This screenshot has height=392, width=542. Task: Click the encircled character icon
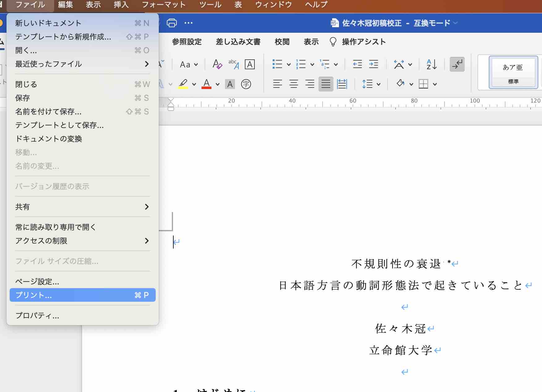[246, 84]
